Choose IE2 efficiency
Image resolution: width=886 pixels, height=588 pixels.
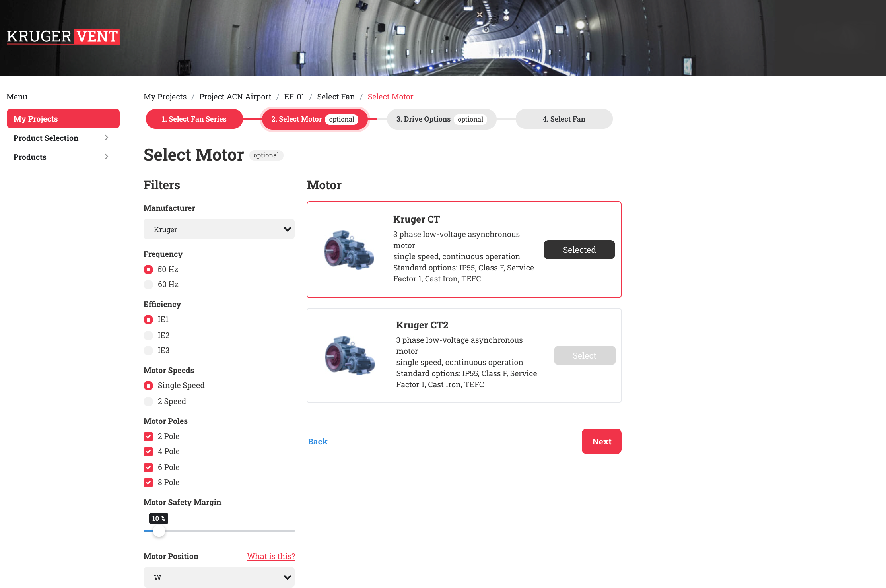(x=148, y=335)
